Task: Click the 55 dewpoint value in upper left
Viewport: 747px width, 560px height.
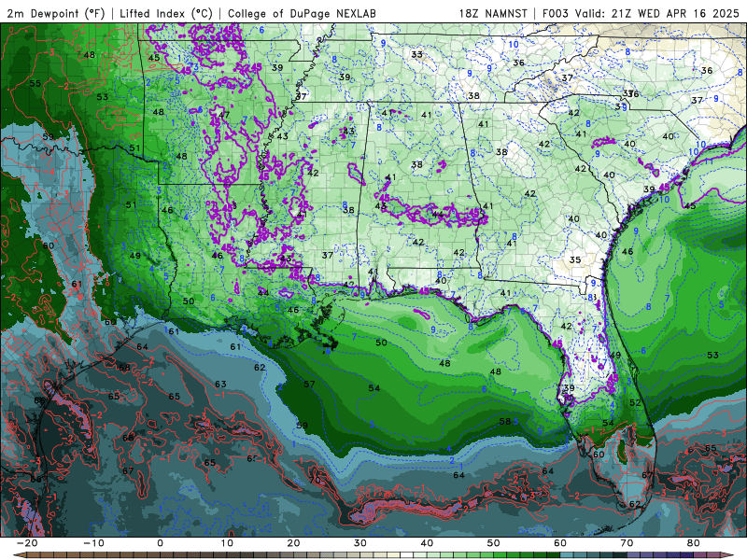Action: coord(35,83)
